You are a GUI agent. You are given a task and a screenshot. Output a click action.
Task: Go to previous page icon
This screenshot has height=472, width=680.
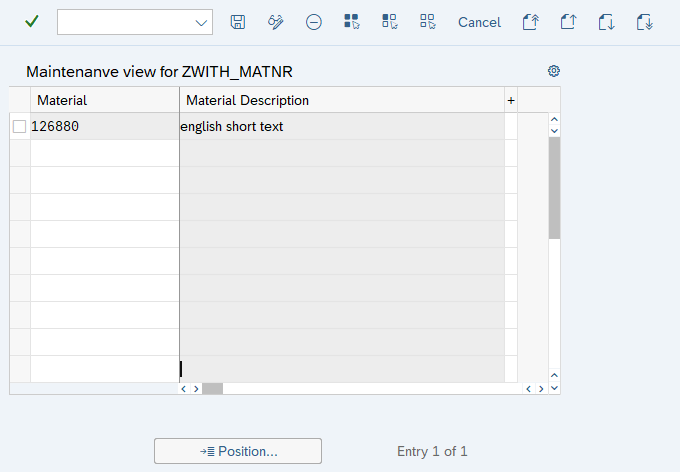(569, 22)
